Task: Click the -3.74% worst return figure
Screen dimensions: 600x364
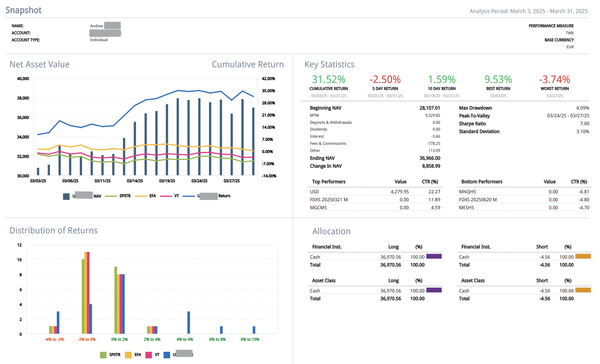Action: [554, 79]
